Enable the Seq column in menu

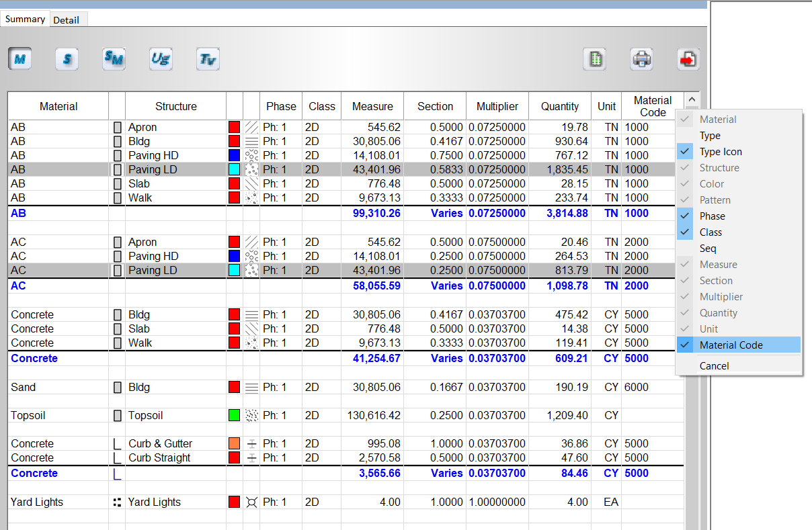click(x=708, y=249)
